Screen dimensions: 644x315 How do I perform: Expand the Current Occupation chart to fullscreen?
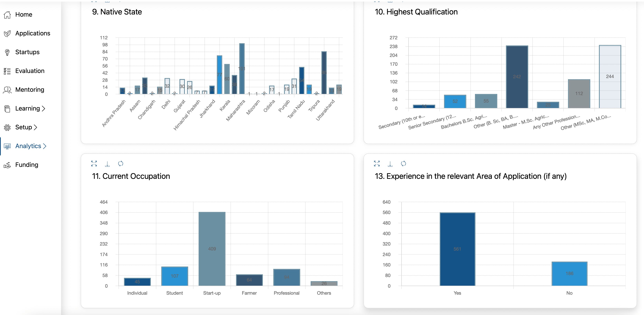(94, 164)
